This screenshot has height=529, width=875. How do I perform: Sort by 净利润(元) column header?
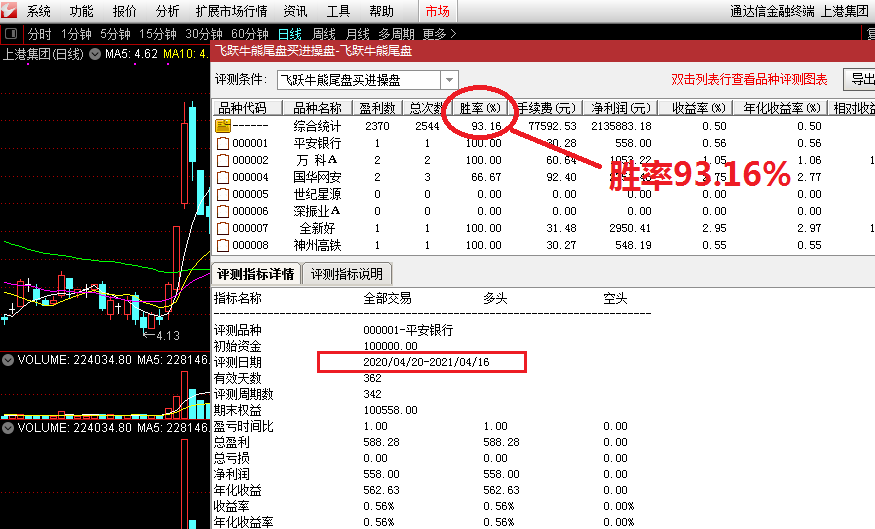pos(621,108)
